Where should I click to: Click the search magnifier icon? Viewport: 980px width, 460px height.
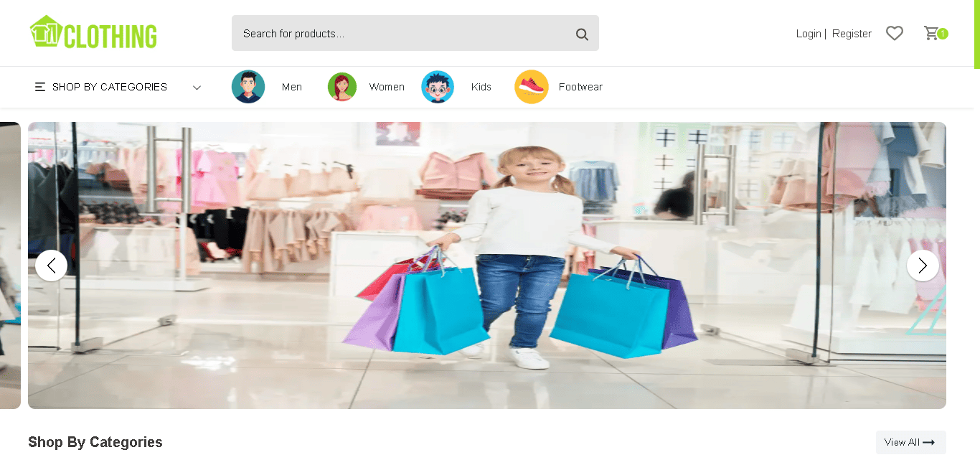click(582, 34)
